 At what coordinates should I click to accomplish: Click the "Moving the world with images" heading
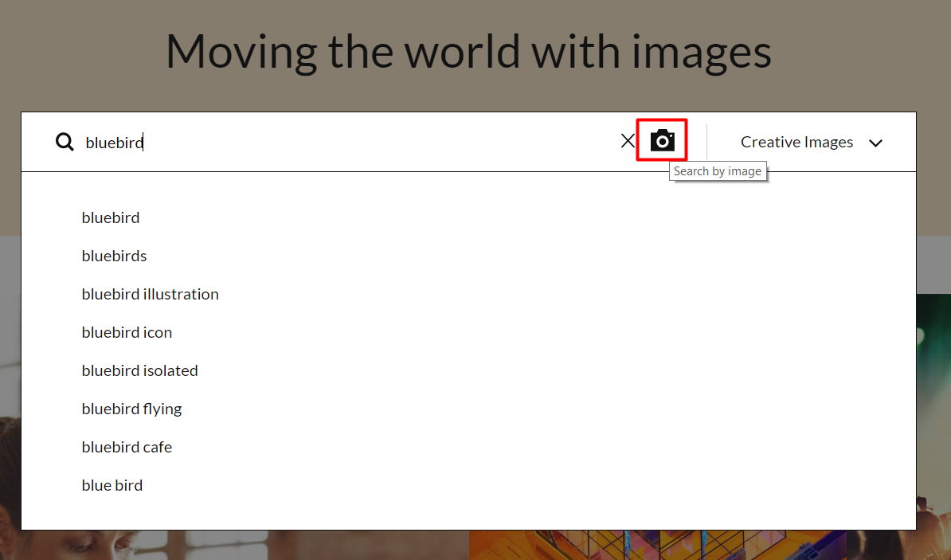pos(468,51)
